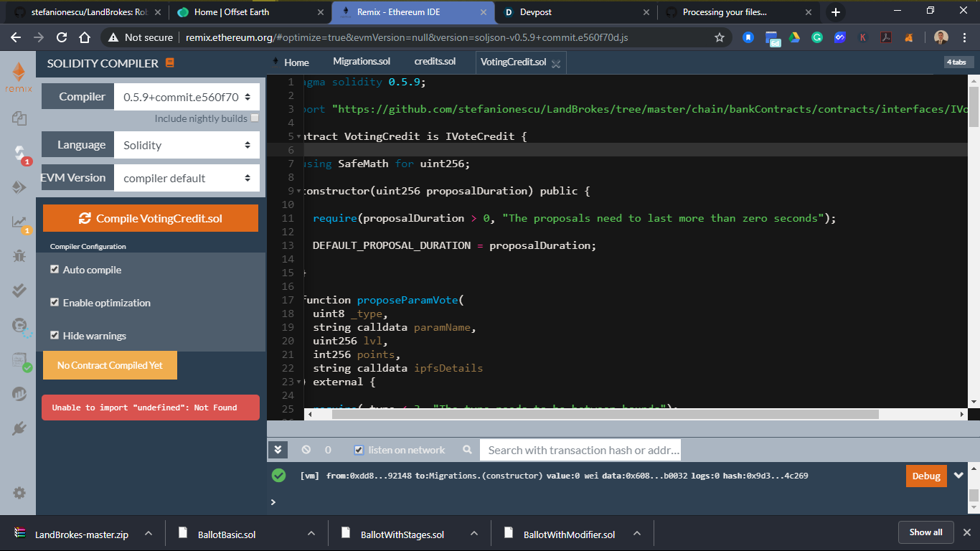The image size is (980, 551).
Task: Click the Compile VotingCredit.sol button
Action: coord(151,218)
